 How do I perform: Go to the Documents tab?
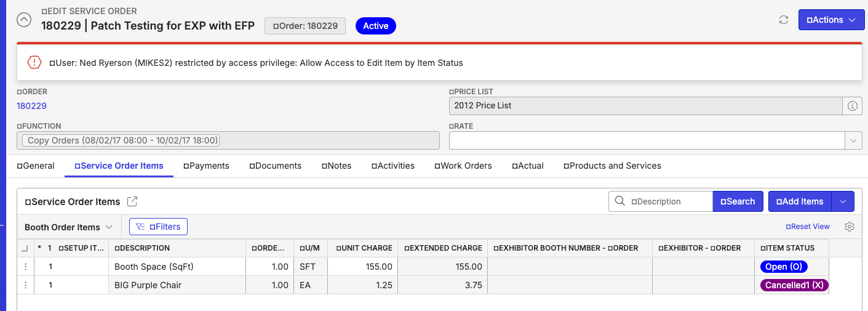tap(275, 166)
